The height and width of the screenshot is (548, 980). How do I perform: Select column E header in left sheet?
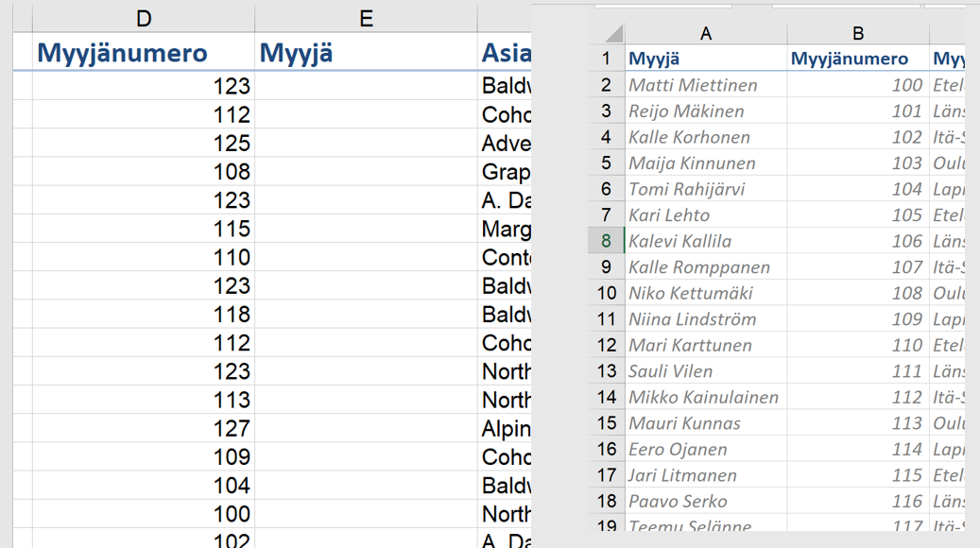point(366,18)
